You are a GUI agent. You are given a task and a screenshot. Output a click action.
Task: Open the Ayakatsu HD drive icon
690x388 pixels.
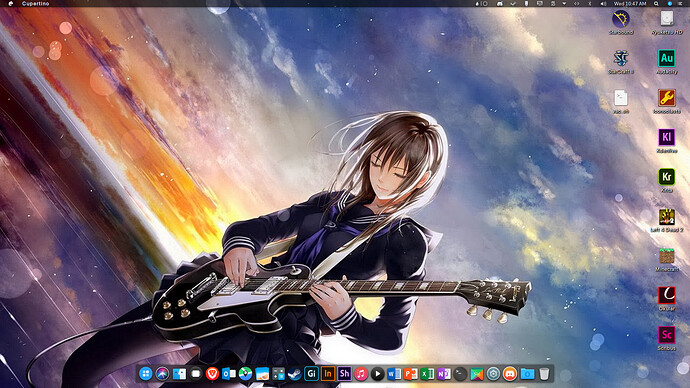point(667,19)
